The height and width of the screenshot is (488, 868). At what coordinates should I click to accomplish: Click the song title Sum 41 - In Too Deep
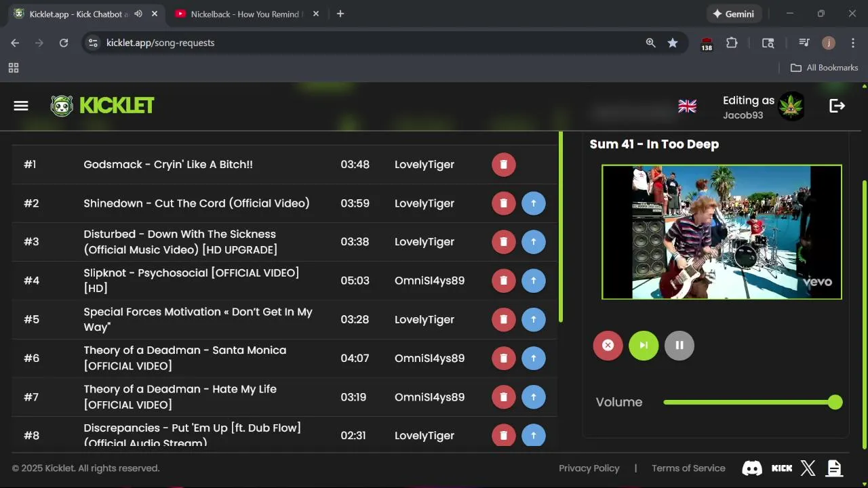[654, 144]
